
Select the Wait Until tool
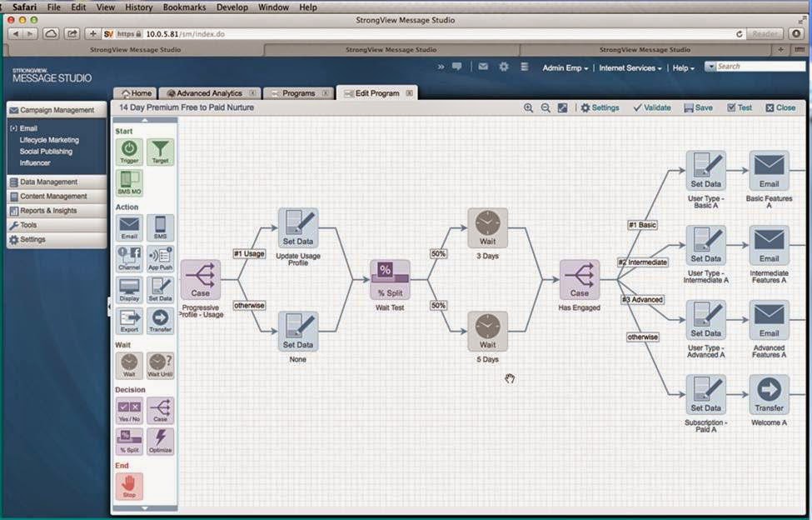(x=160, y=365)
